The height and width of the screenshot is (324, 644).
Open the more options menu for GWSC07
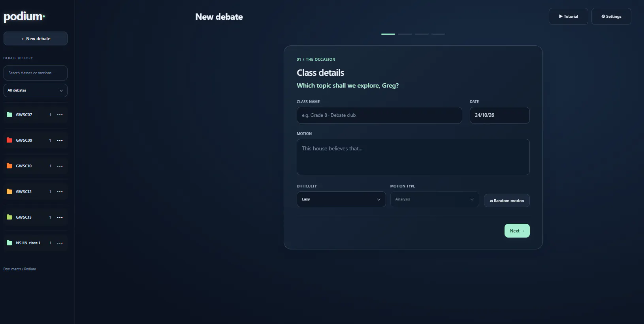coord(60,115)
